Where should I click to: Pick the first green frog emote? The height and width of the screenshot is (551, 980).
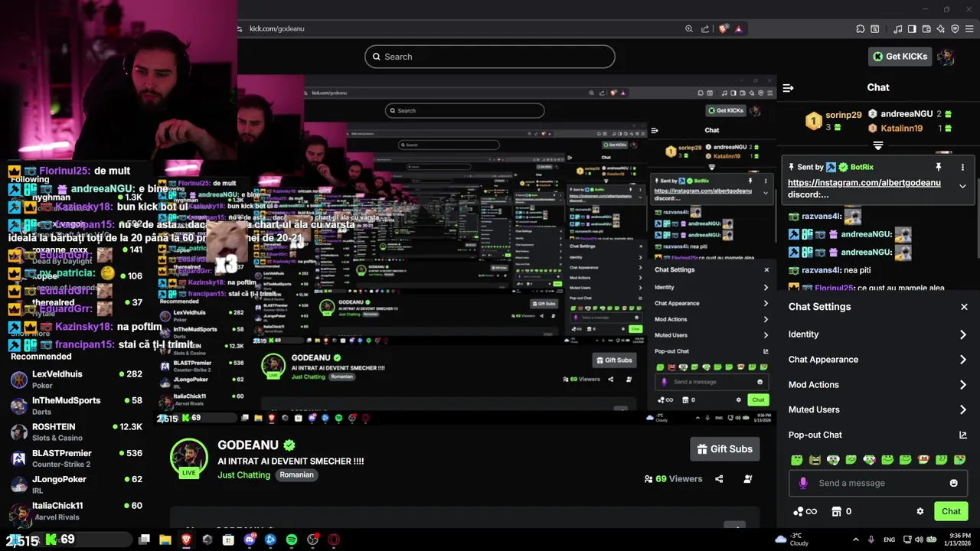click(797, 460)
